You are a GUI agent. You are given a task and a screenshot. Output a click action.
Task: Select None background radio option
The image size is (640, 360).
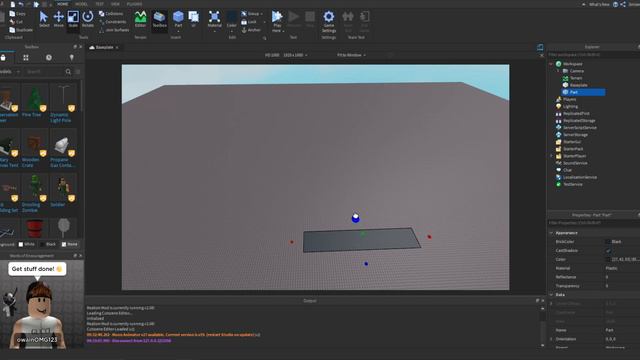point(69,244)
